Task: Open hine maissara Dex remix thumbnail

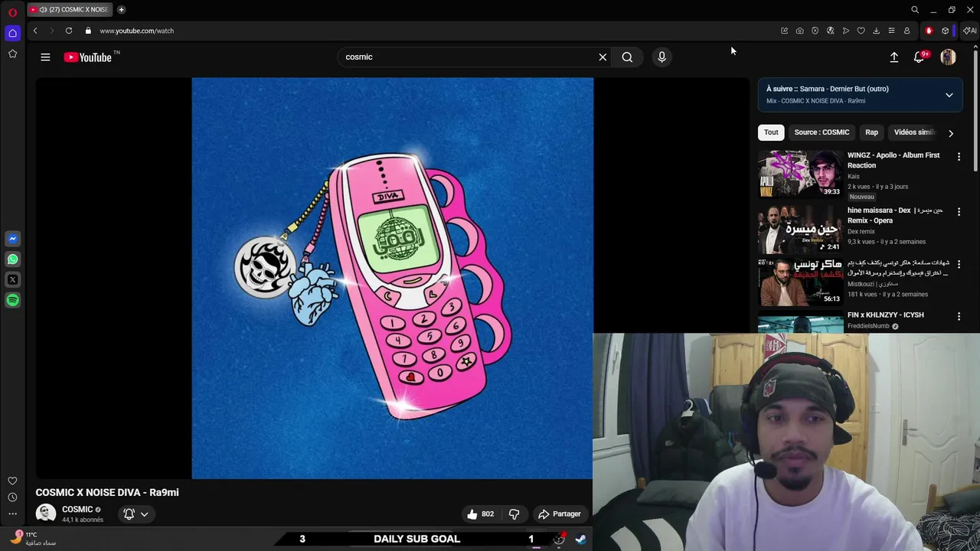Action: pyautogui.click(x=800, y=229)
